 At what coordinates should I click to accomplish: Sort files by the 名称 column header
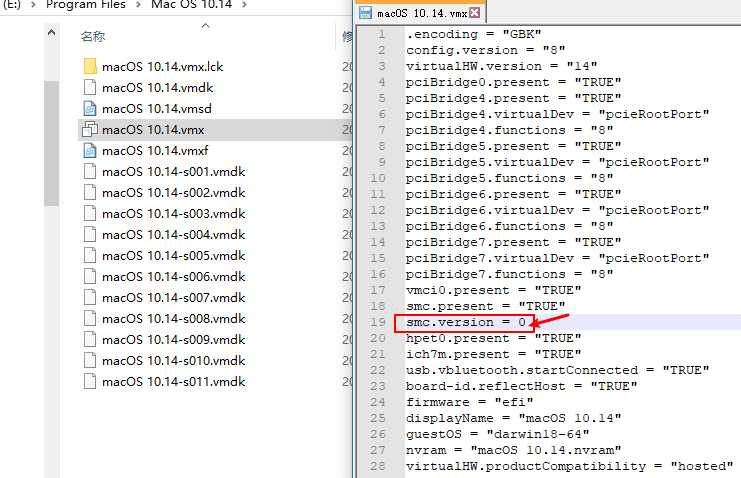click(93, 36)
